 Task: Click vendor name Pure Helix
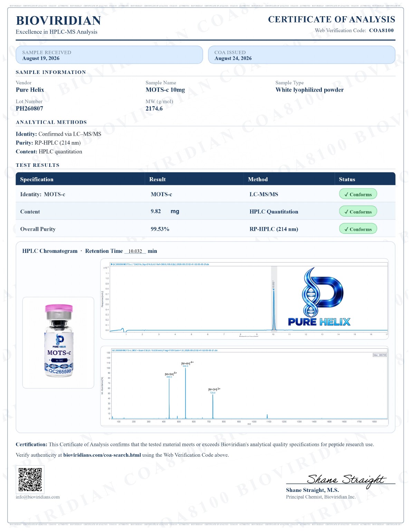click(x=30, y=90)
